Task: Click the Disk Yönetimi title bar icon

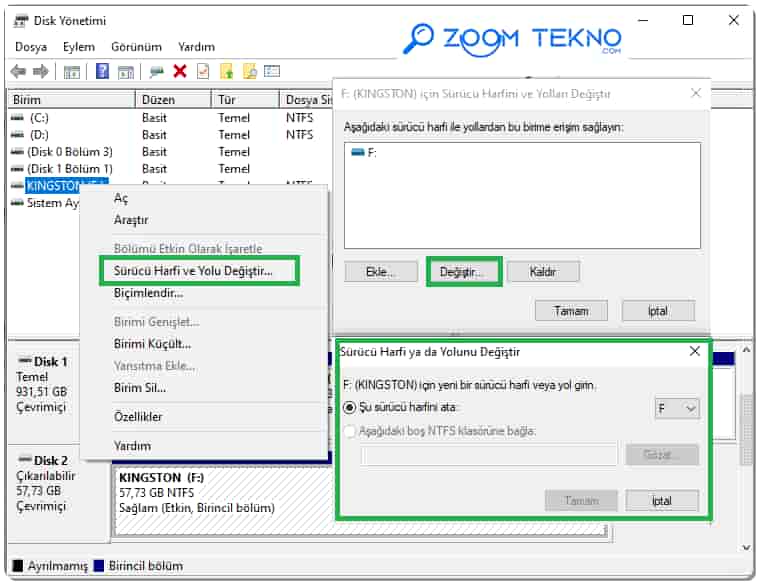Action: click(20, 21)
